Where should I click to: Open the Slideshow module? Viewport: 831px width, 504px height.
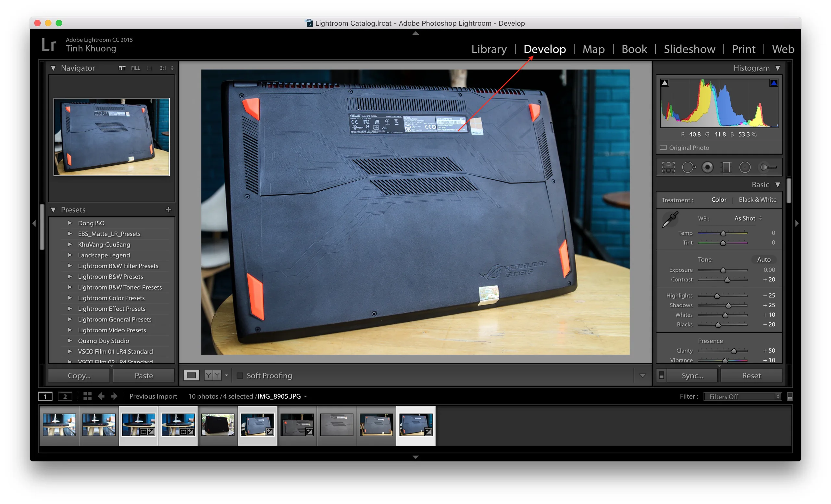click(689, 49)
